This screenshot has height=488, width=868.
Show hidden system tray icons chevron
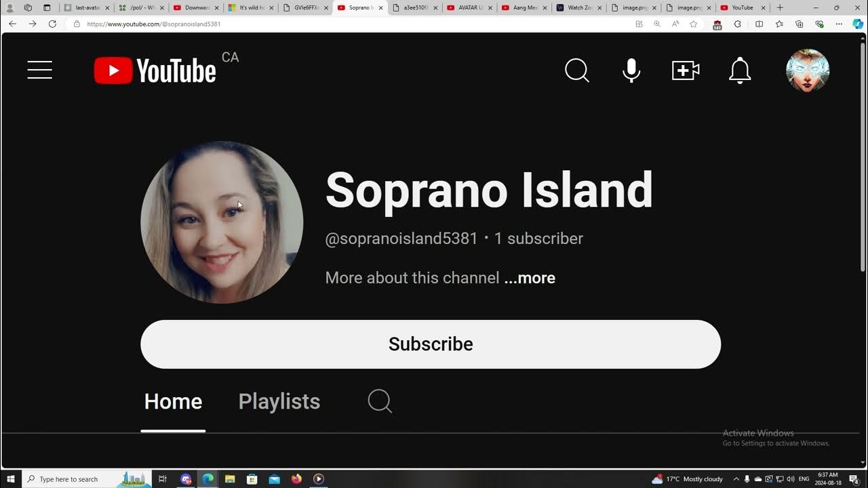click(x=736, y=479)
